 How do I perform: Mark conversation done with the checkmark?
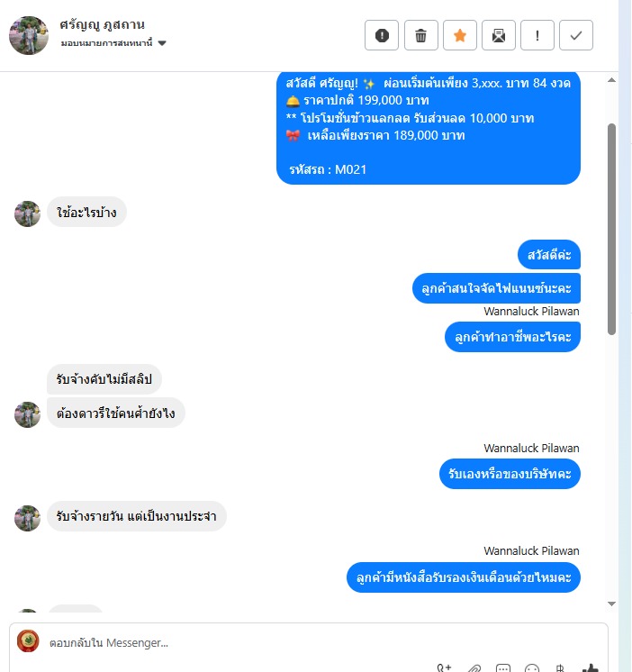coord(576,35)
